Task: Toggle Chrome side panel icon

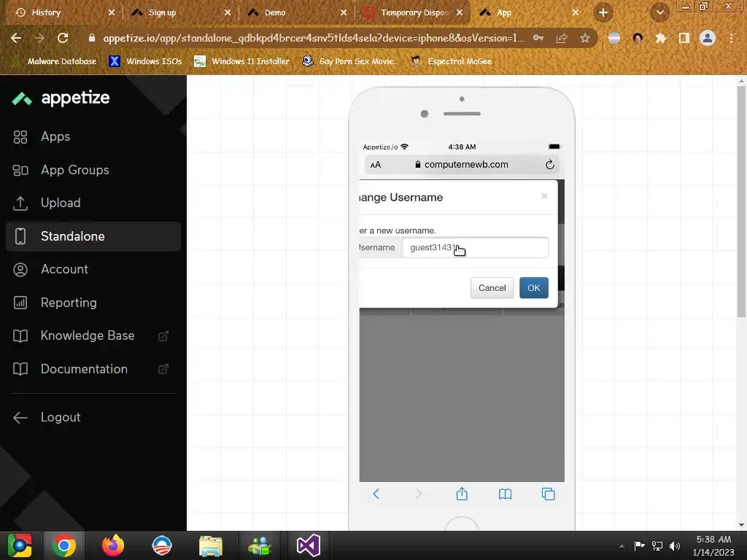Action: 684,38
